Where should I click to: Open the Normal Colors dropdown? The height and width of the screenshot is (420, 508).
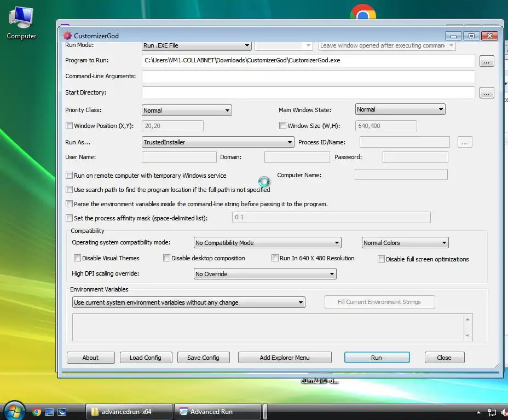pyautogui.click(x=405, y=243)
